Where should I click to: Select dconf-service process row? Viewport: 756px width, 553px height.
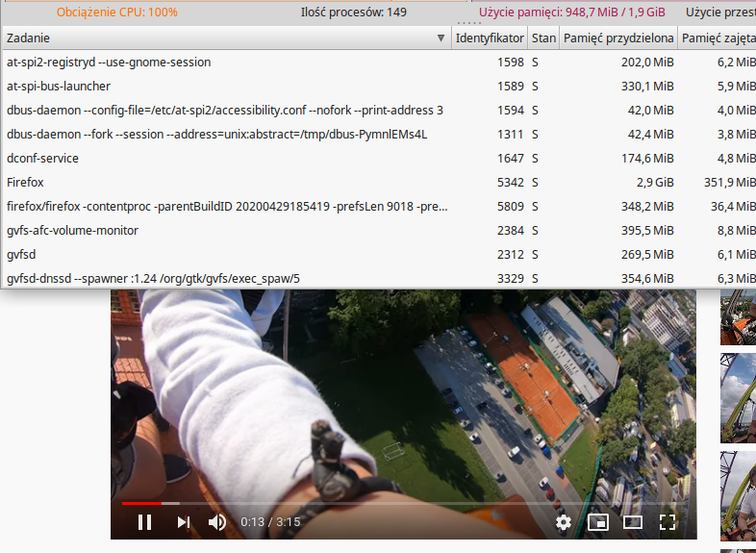click(380, 158)
